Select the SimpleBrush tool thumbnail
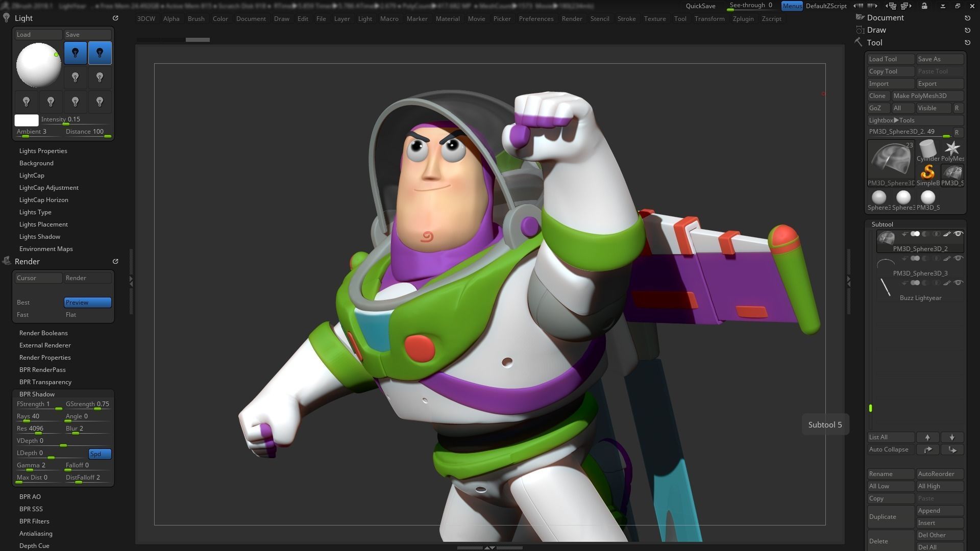 (927, 175)
